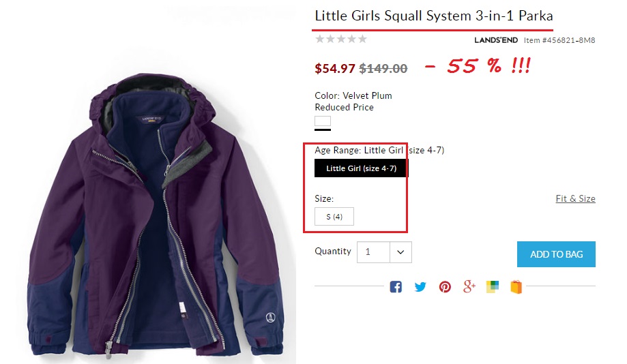The image size is (627, 364).
Task: Click the Quantity value box showing 1
Action: [373, 252]
